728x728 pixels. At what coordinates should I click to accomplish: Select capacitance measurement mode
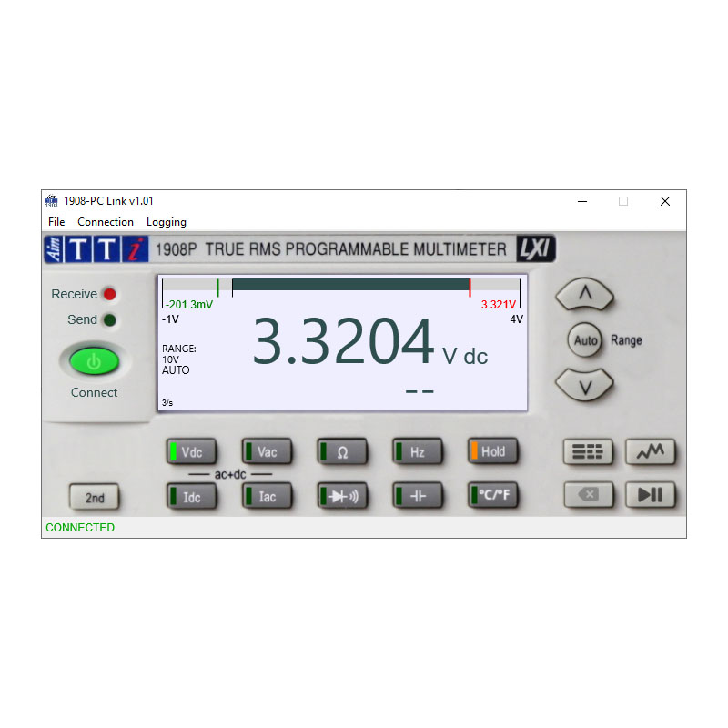pyautogui.click(x=418, y=496)
